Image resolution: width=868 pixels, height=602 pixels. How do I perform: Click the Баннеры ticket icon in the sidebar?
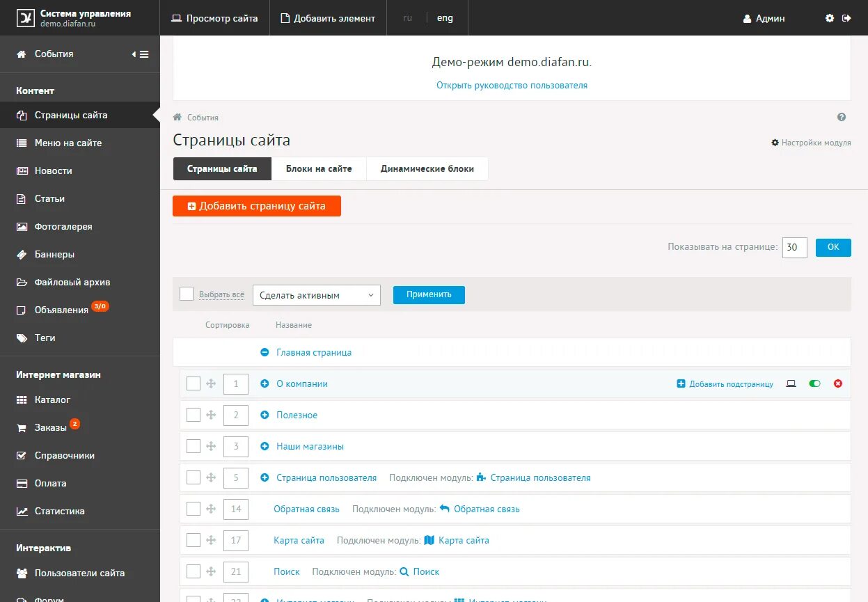point(22,254)
